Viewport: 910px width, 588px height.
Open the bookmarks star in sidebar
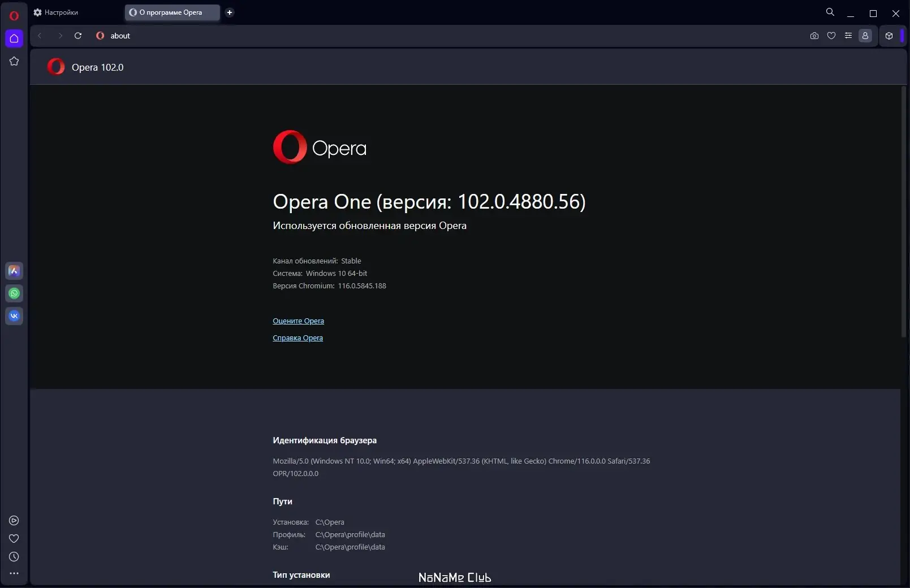14,61
